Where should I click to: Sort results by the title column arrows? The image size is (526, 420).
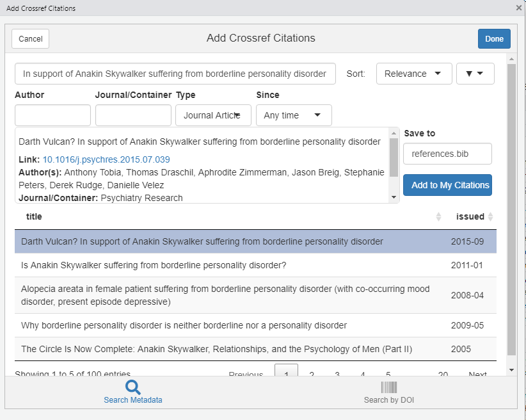pyautogui.click(x=438, y=216)
